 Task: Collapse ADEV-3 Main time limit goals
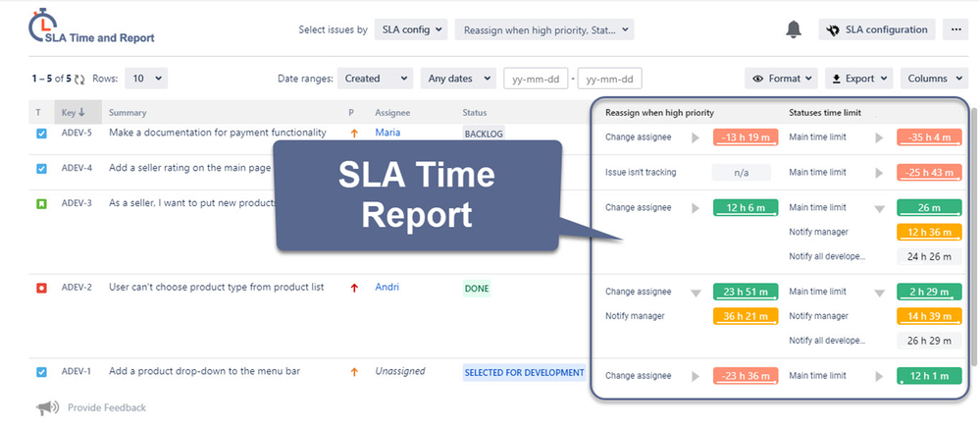879,209
